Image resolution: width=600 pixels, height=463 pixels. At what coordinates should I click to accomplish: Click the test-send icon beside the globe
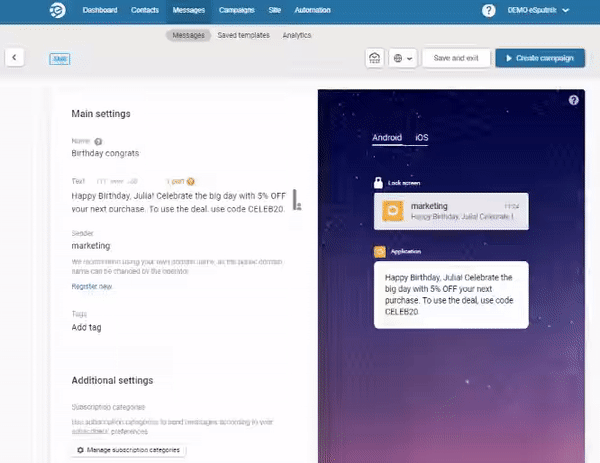pyautogui.click(x=374, y=58)
